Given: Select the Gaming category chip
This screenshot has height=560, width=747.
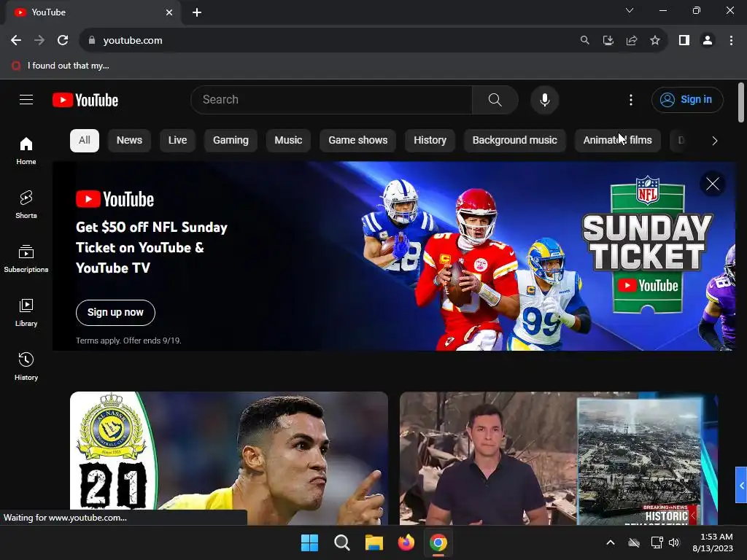Looking at the screenshot, I should click(231, 141).
